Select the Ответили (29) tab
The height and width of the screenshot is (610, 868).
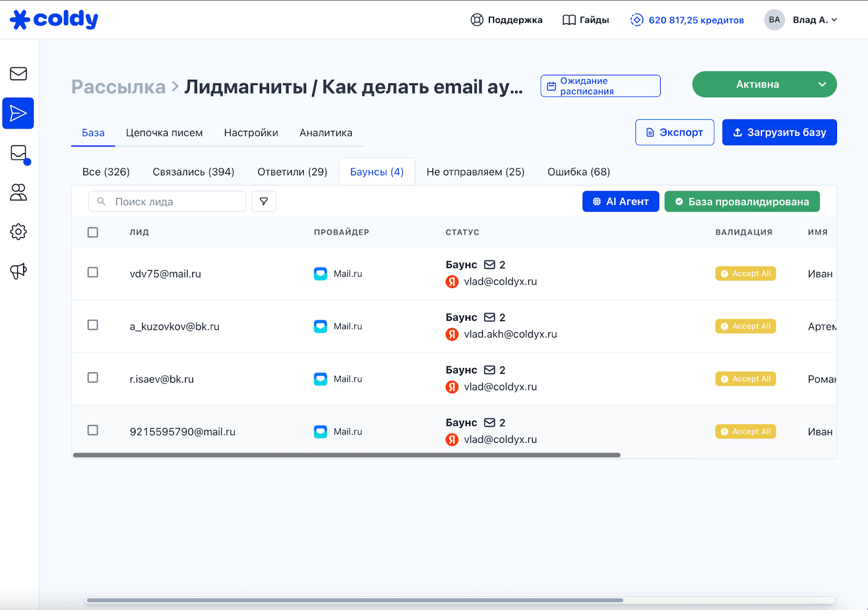pyautogui.click(x=292, y=172)
